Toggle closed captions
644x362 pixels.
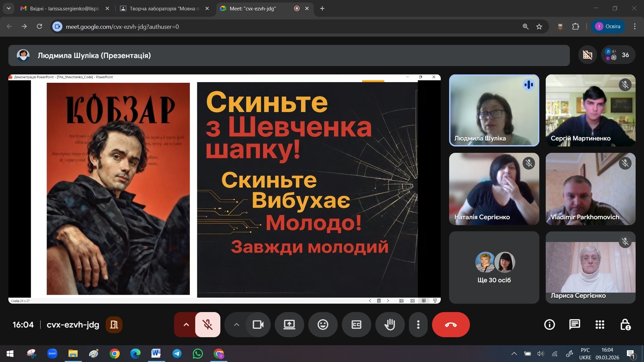[356, 324]
